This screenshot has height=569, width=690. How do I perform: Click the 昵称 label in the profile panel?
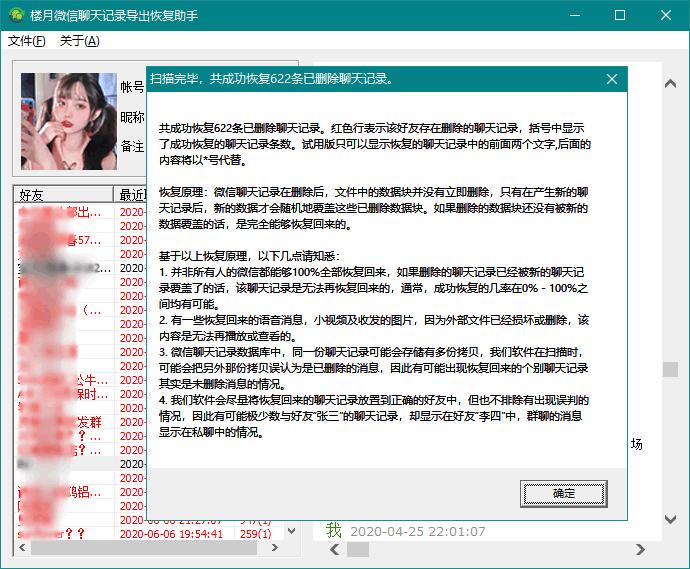[132, 117]
